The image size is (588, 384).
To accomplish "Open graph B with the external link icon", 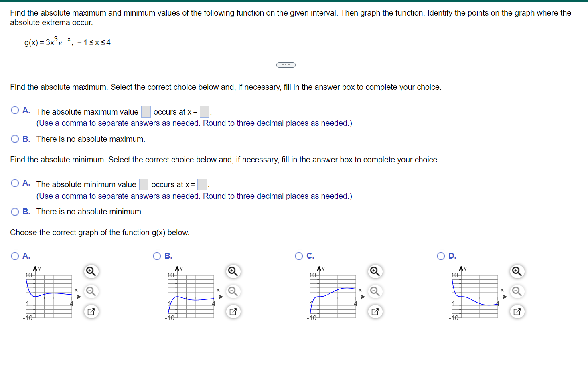I will click(x=233, y=311).
